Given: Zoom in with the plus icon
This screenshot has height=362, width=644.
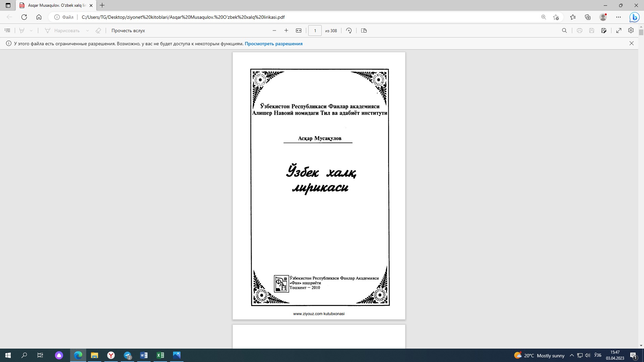Looking at the screenshot, I should click(x=286, y=31).
